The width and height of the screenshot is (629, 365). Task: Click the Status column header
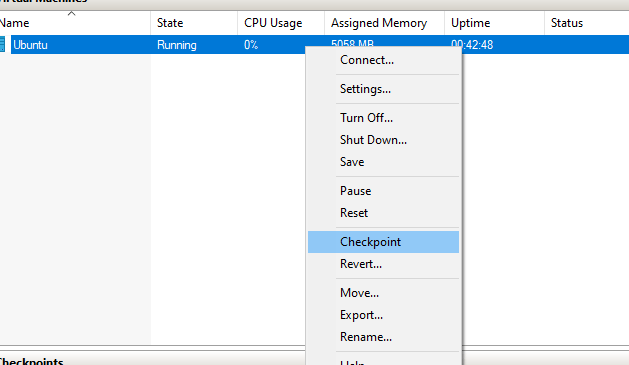pos(586,23)
